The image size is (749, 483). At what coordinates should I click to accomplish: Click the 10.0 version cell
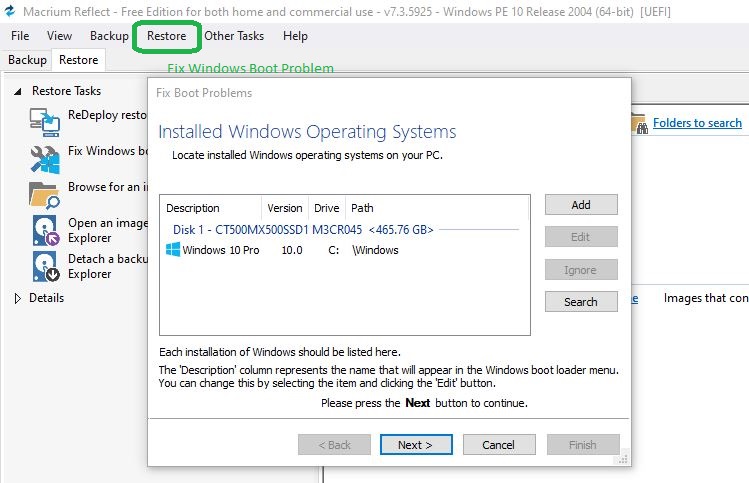tap(292, 250)
